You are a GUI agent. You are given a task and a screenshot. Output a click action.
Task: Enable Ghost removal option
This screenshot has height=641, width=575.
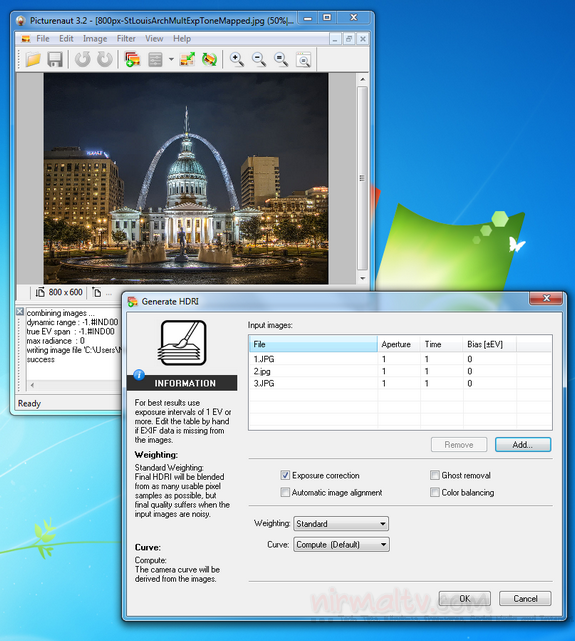coord(435,475)
